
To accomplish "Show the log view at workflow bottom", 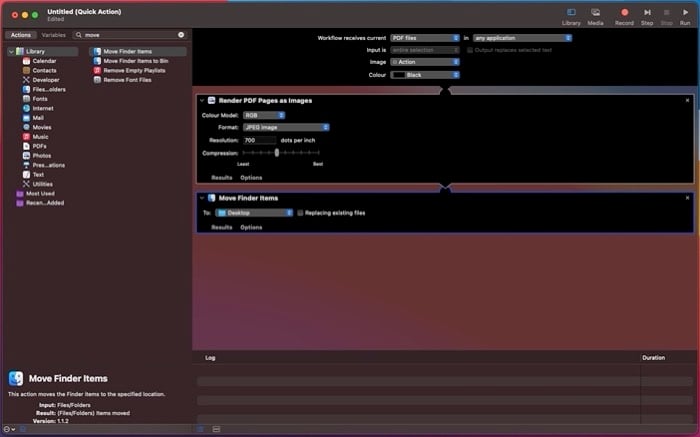I will tap(200, 429).
